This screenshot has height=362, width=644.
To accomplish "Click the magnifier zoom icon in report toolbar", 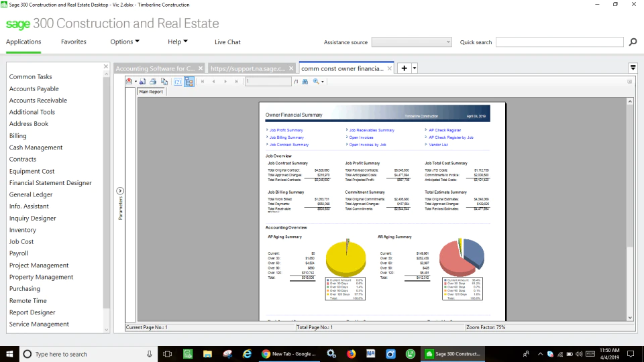I will pos(316,82).
